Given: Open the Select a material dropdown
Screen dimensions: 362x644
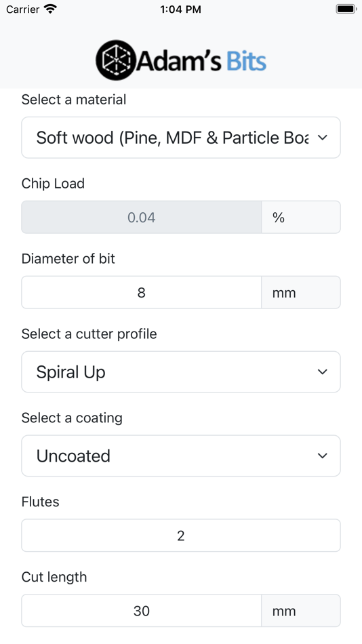Looking at the screenshot, I should tap(181, 138).
